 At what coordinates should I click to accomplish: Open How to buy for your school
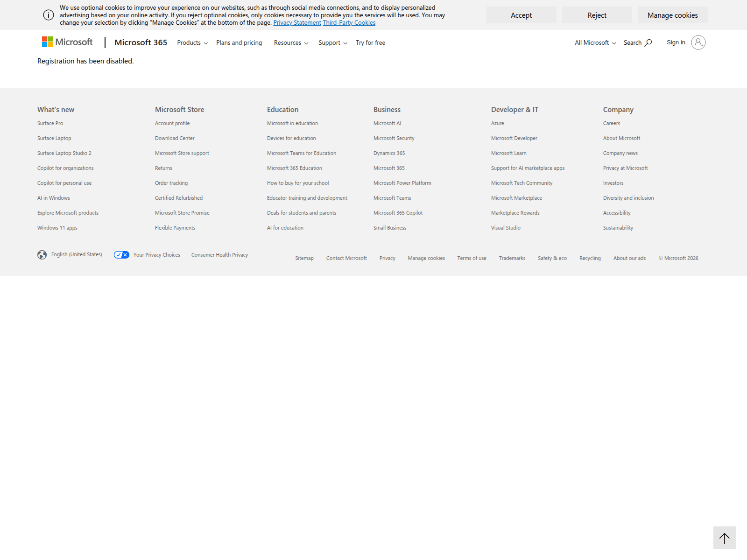tap(298, 183)
